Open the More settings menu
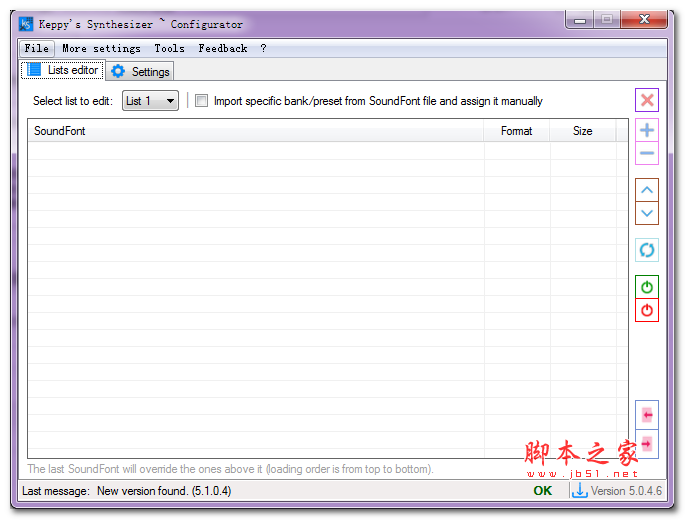685x520 pixels. pos(101,48)
